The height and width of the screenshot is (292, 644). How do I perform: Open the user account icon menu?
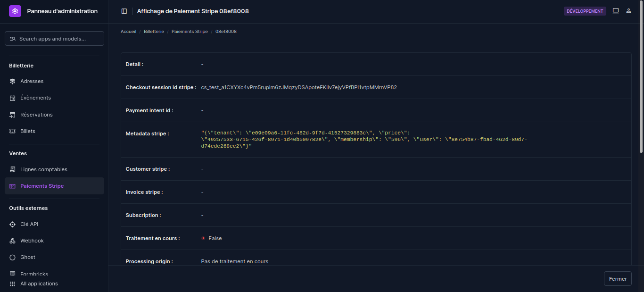(x=628, y=11)
